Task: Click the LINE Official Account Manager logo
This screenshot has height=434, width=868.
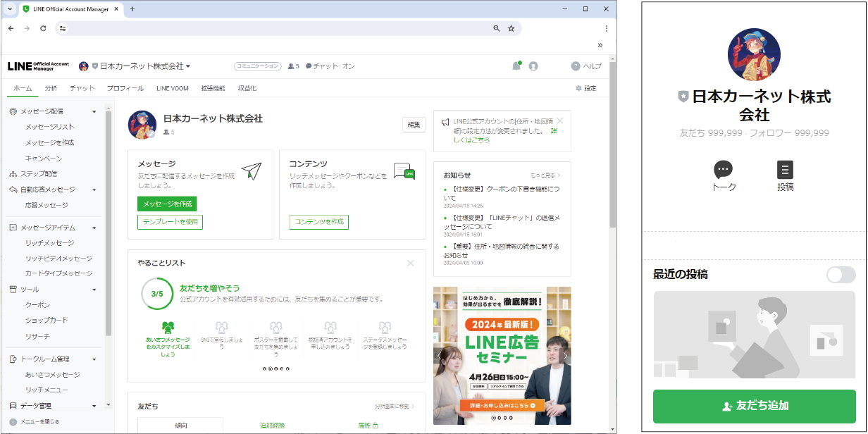Action: click(x=39, y=66)
